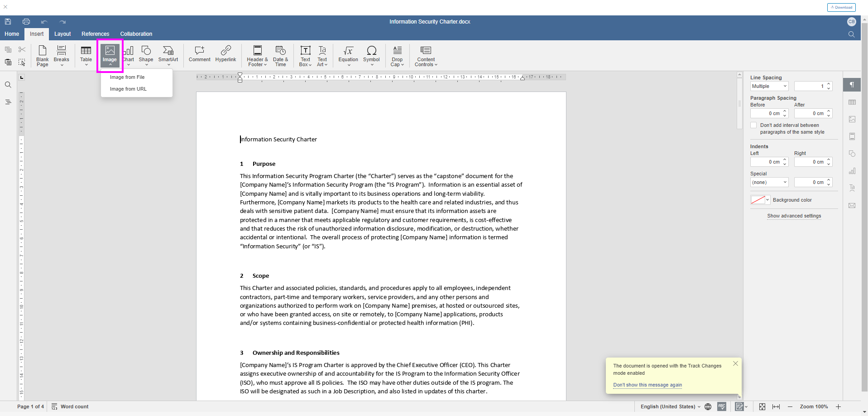Switch to the Layout tab

[x=62, y=34]
